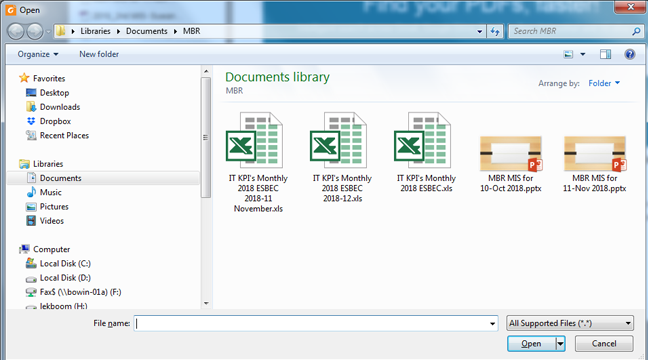
Task: Click the navigation pane scrollbar thumb
Action: tap(206, 137)
